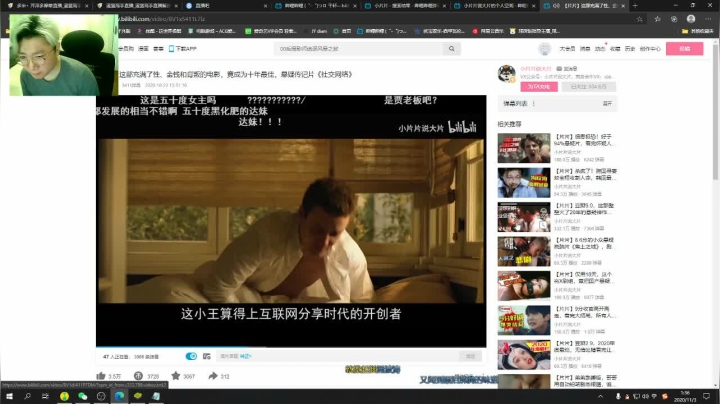Click the bilibili search input field

coord(360,49)
